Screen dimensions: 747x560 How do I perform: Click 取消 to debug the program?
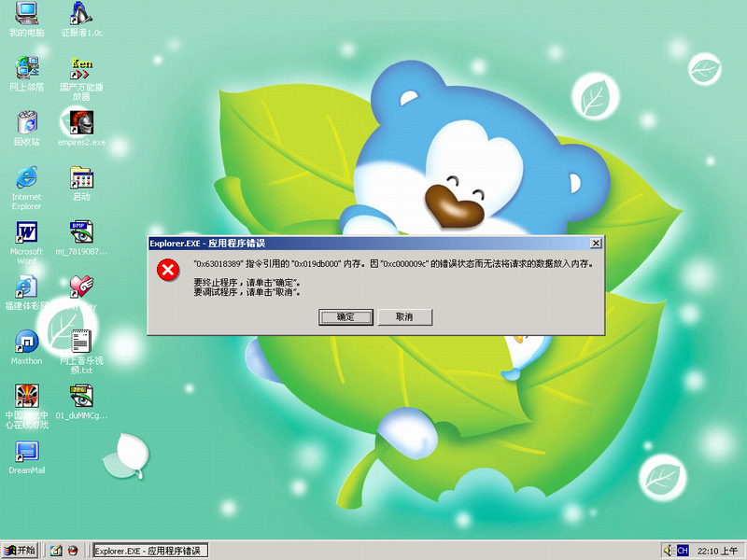405,317
